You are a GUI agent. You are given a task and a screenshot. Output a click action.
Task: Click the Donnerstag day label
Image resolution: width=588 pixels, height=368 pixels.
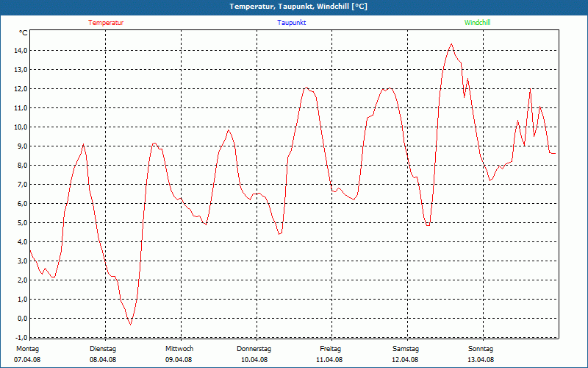coord(254,349)
